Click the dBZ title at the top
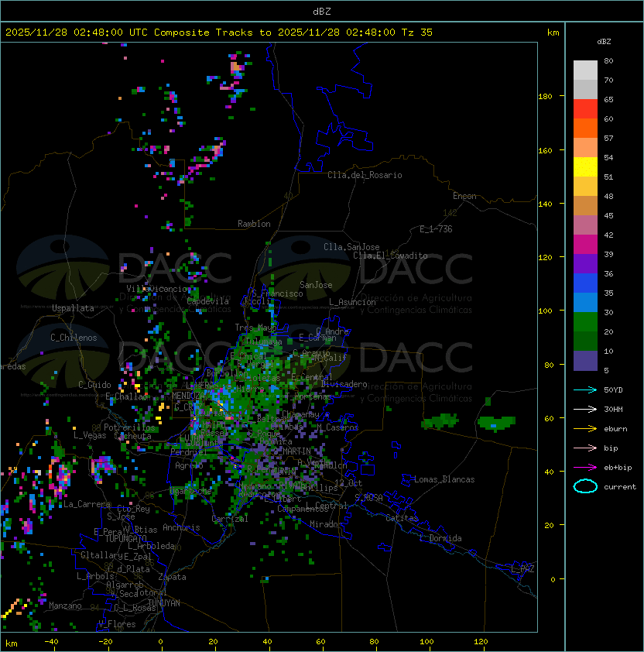The height and width of the screenshot is (652, 644). pyautogui.click(x=322, y=11)
